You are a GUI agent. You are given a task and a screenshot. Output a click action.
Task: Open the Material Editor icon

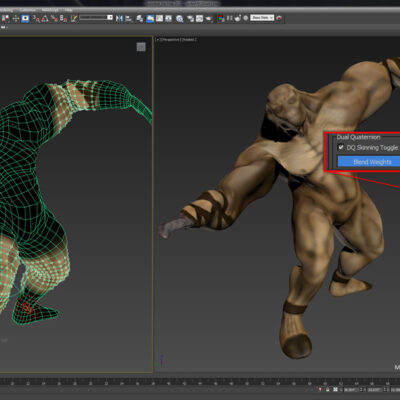[179, 18]
